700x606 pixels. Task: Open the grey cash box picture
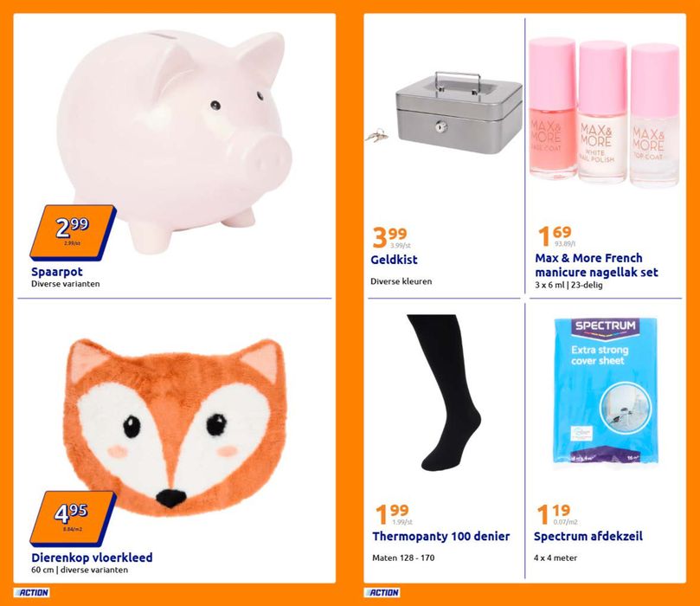click(444, 113)
